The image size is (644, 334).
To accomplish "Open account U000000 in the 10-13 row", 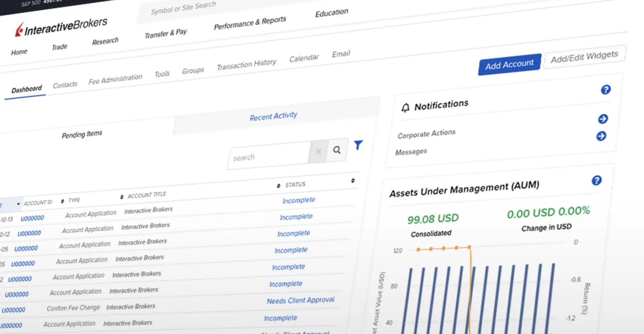I will pos(32,218).
